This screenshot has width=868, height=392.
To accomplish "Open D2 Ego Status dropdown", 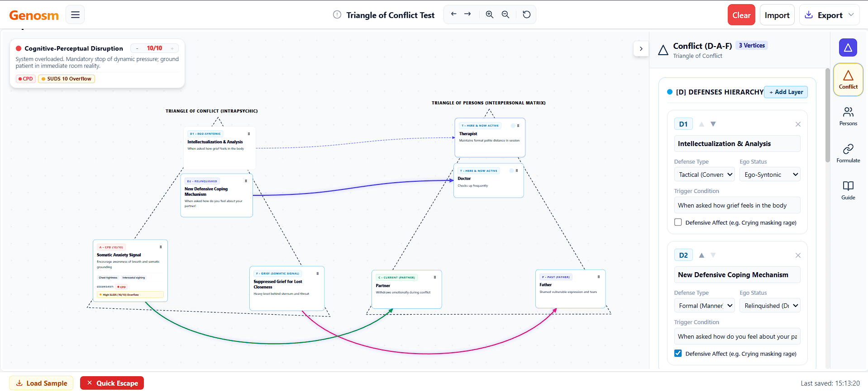I will click(770, 306).
